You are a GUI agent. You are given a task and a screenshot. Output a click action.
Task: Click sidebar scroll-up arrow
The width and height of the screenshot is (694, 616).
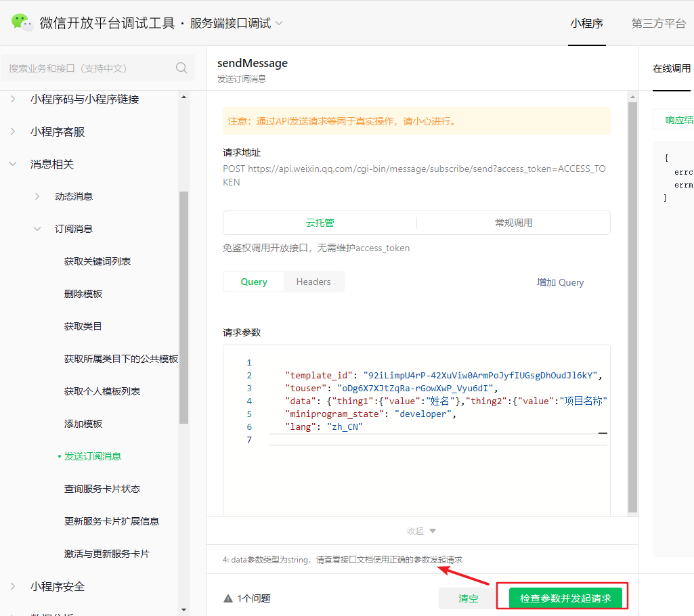(183, 97)
